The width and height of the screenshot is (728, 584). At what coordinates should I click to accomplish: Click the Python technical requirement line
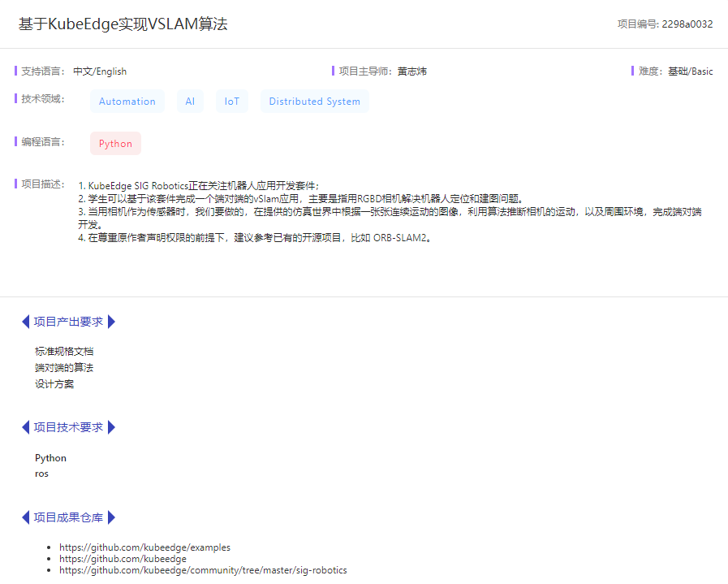point(50,458)
